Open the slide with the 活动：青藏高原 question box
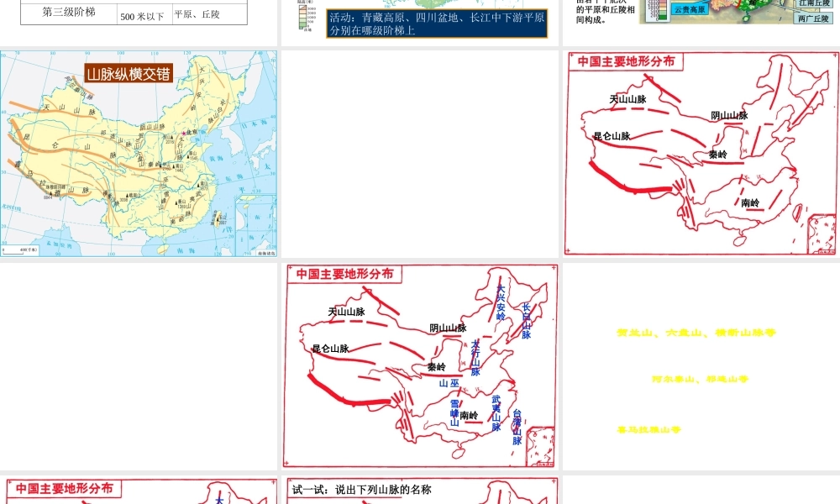The height and width of the screenshot is (504, 840). click(420, 22)
